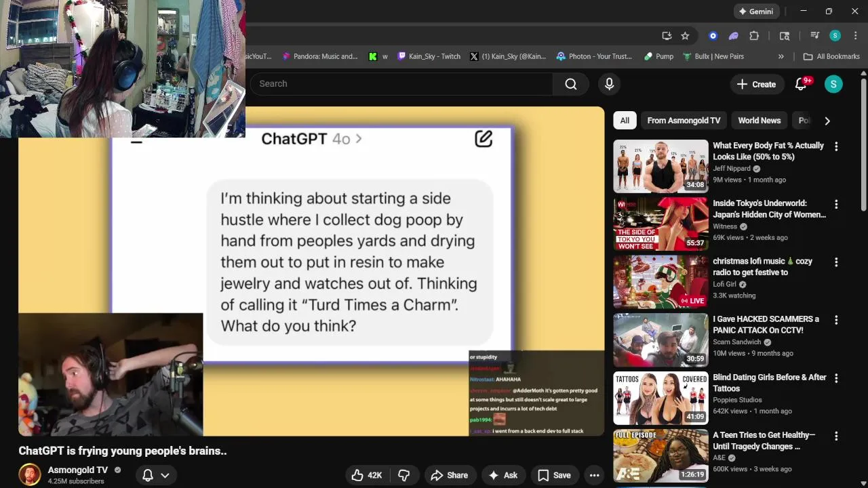This screenshot has width=868, height=488.
Task: Bookmark this page with the star icon
Action: [x=685, y=36]
